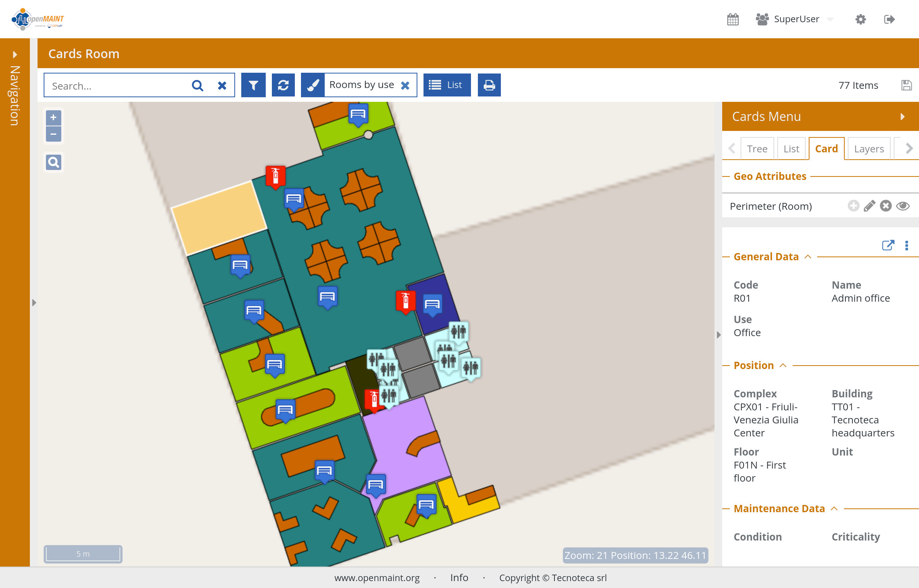Click the thematism paintbrush icon

[313, 85]
